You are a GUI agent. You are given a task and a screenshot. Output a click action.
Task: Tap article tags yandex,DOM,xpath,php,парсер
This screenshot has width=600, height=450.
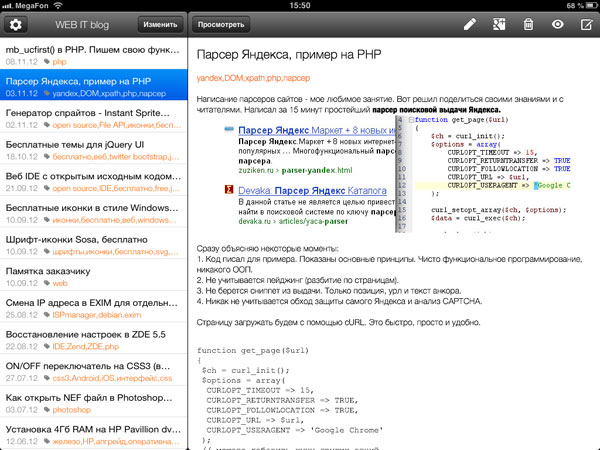coord(253,78)
